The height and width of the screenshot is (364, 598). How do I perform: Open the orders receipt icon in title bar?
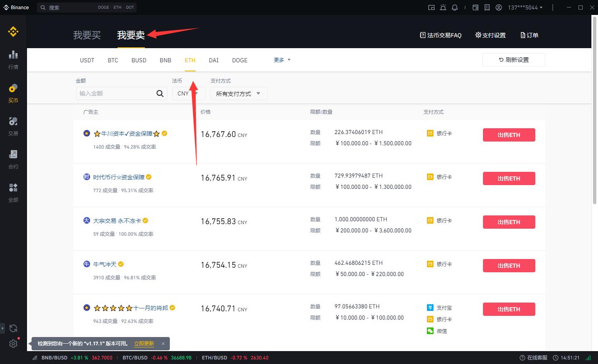487,7
